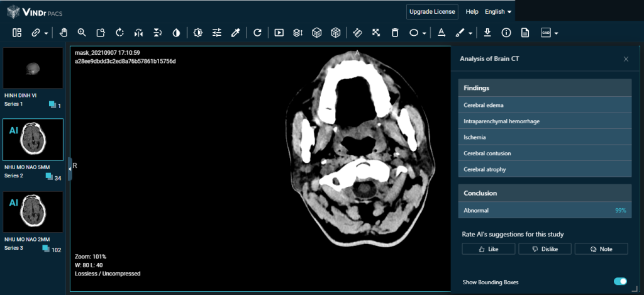Click the Invert contrast icon

pyautogui.click(x=175, y=32)
